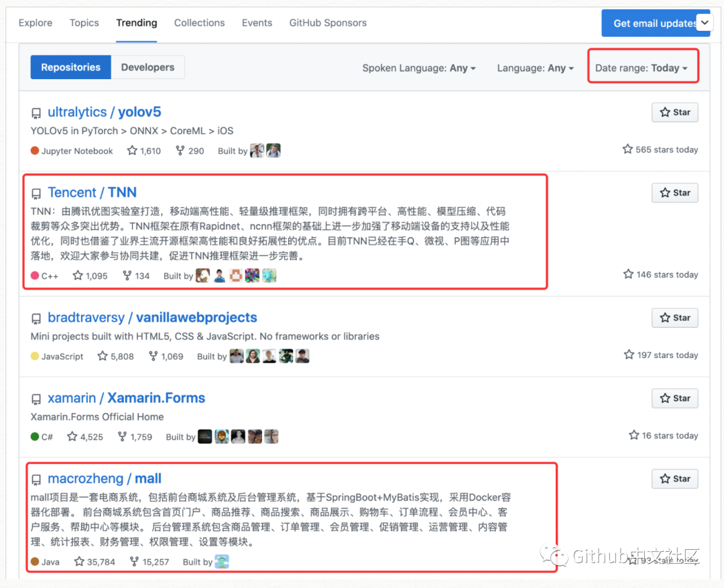Image resolution: width=724 pixels, height=588 pixels.
Task: Click repo icon beside xamarin / Xamarin.Forms
Action: (36, 399)
